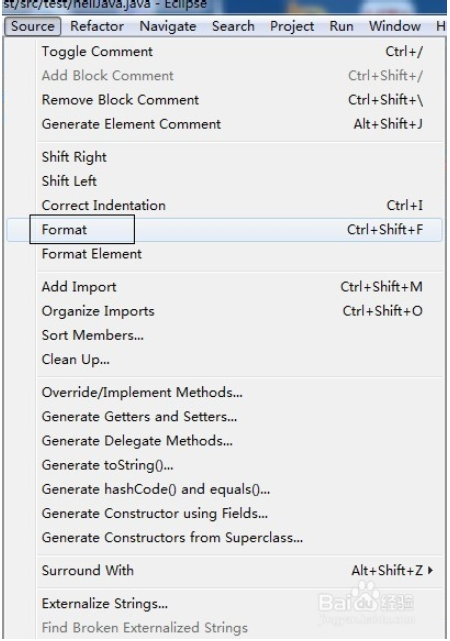Select Generate Element Comment
The image size is (450, 641).
[225, 124]
